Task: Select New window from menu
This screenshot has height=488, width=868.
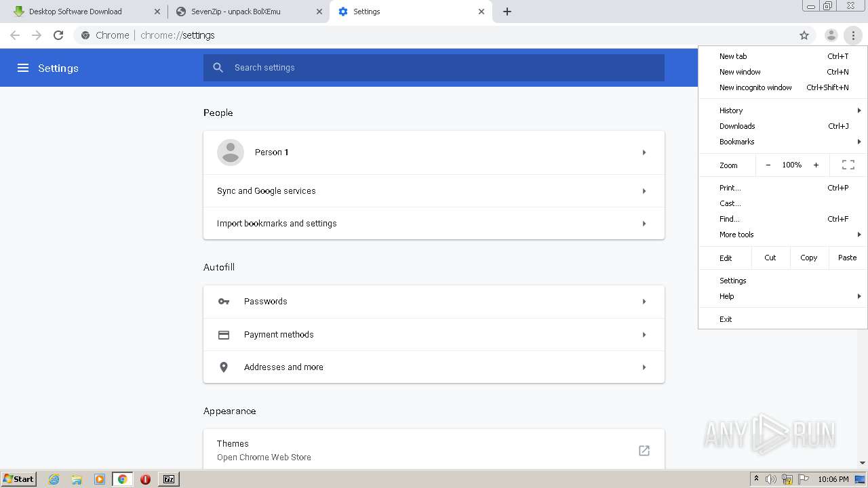Action: tap(783, 72)
